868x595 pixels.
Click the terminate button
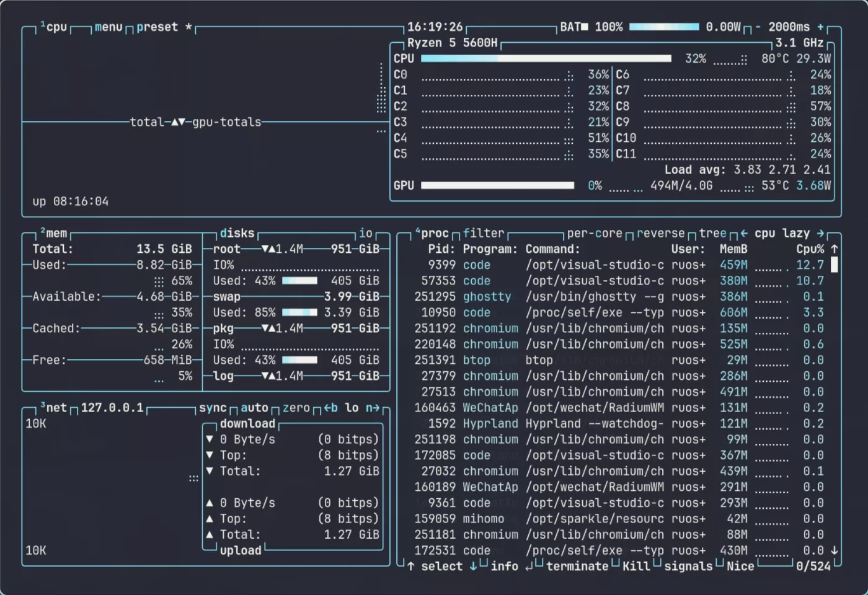pos(577,566)
